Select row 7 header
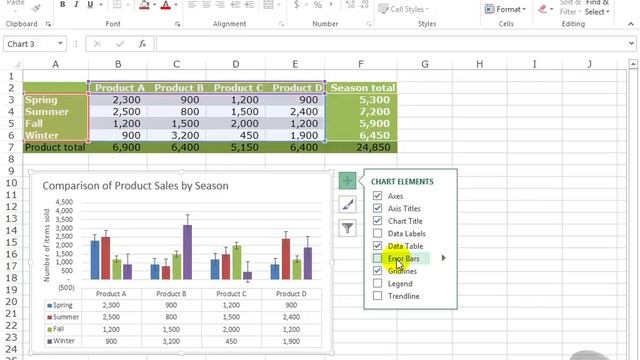Screen dimensions: 640x360 click(x=11, y=147)
